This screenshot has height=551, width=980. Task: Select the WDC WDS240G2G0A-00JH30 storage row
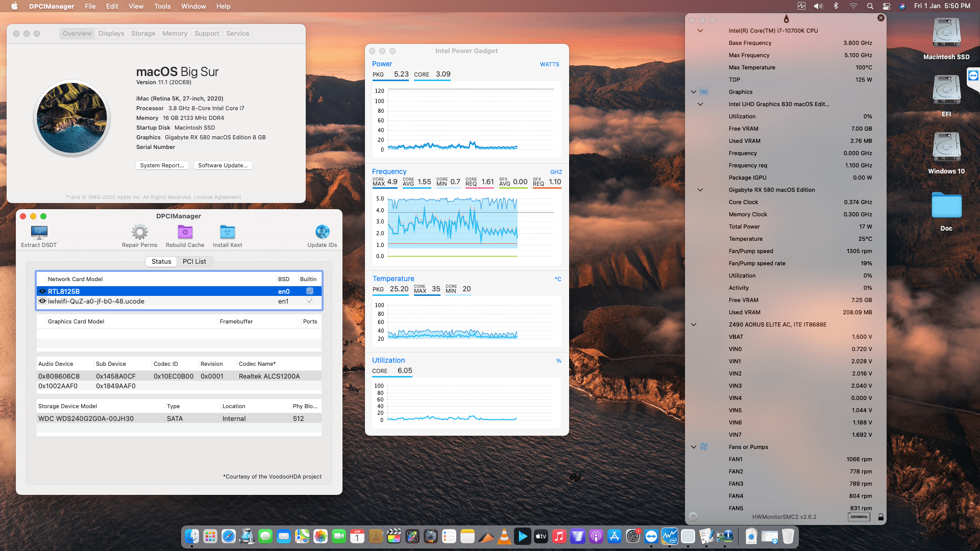179,418
